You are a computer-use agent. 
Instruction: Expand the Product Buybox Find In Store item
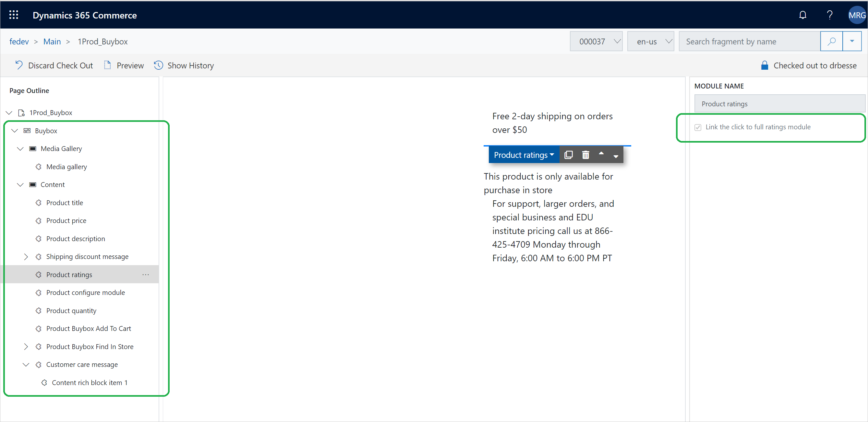coord(27,347)
